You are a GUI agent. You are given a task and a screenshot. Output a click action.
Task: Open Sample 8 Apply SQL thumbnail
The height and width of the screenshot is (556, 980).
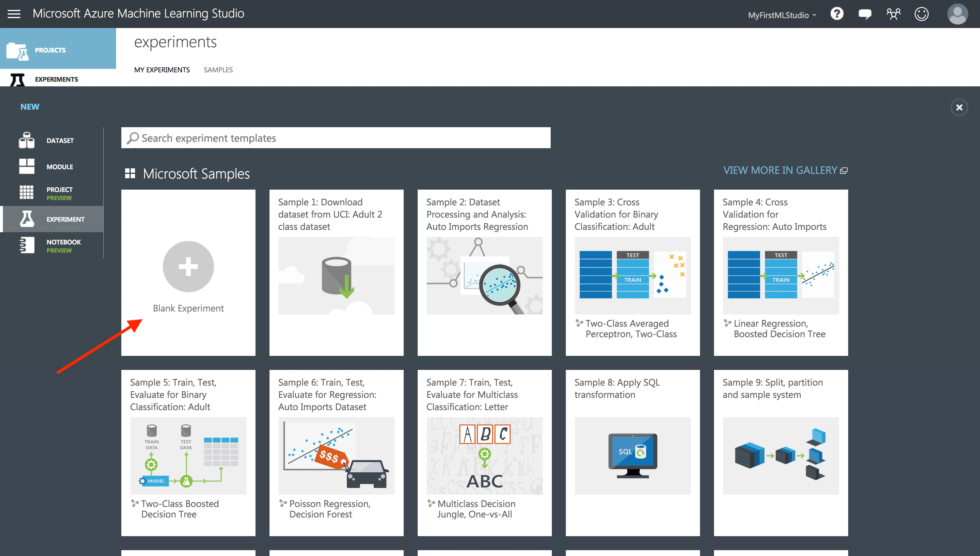[632, 456]
